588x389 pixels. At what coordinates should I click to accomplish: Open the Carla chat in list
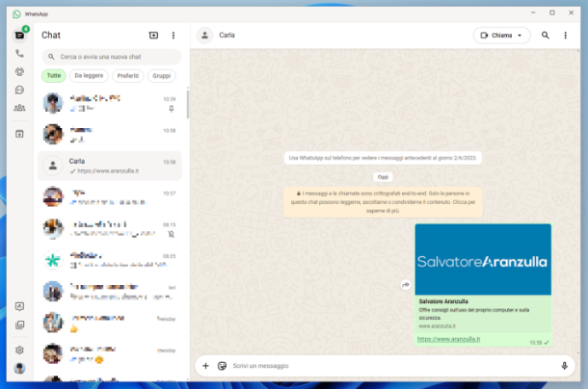click(x=110, y=166)
